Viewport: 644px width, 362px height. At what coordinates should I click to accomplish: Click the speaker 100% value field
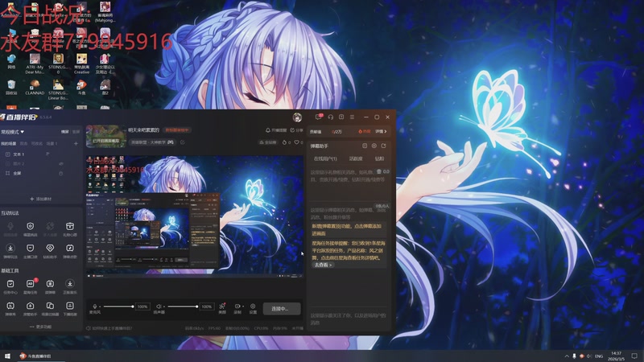pyautogui.click(x=207, y=306)
